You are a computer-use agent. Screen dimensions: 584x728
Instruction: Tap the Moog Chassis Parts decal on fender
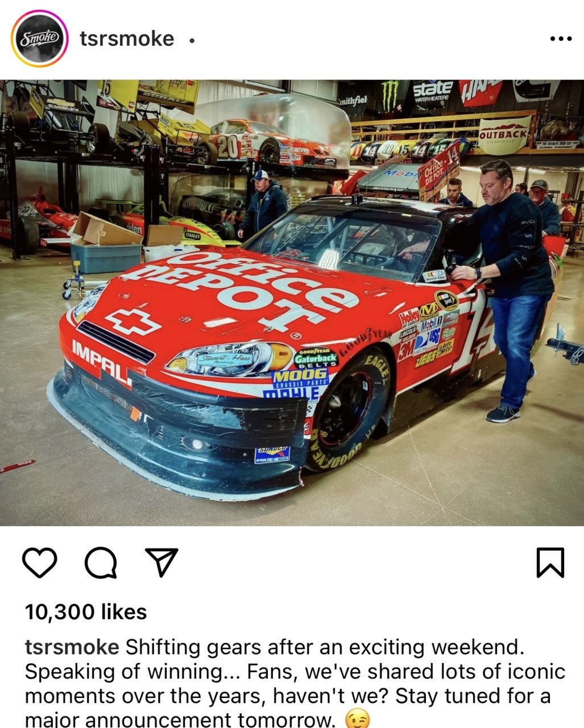(x=300, y=378)
